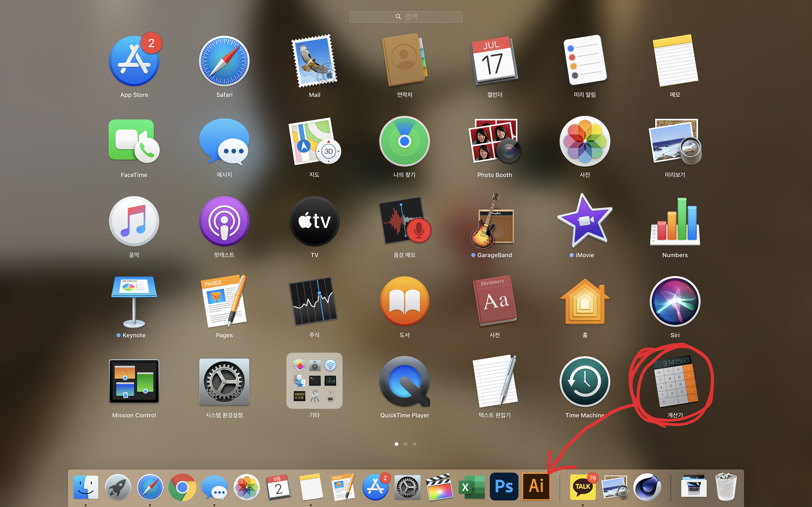Open the Voice Memos app (음성 메모)

pyautogui.click(x=404, y=221)
